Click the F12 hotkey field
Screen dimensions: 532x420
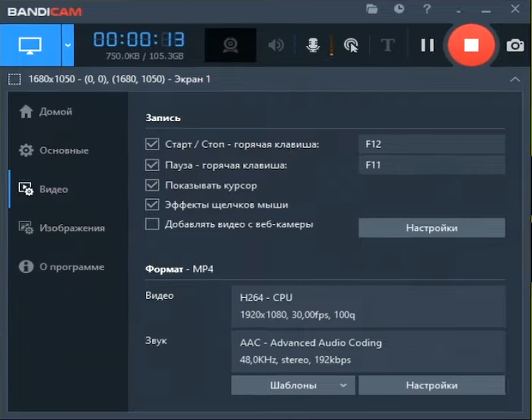coord(431,144)
